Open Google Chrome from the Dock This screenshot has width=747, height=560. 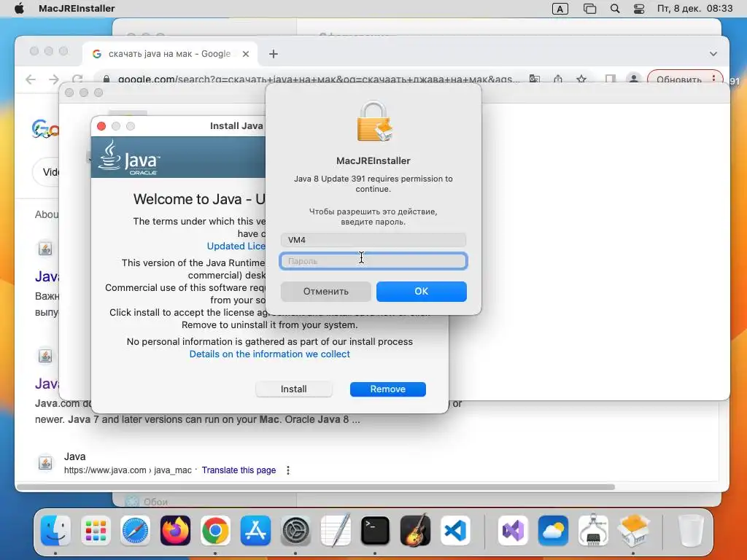coord(215,531)
